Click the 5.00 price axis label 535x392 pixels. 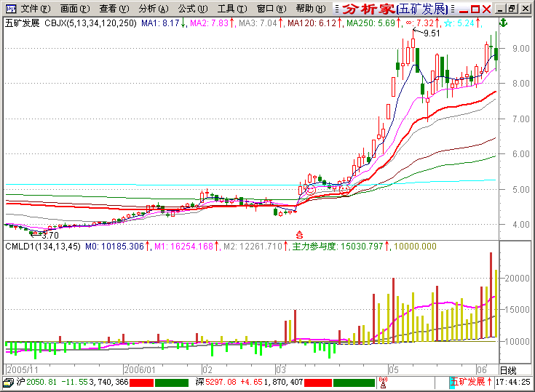coord(521,190)
